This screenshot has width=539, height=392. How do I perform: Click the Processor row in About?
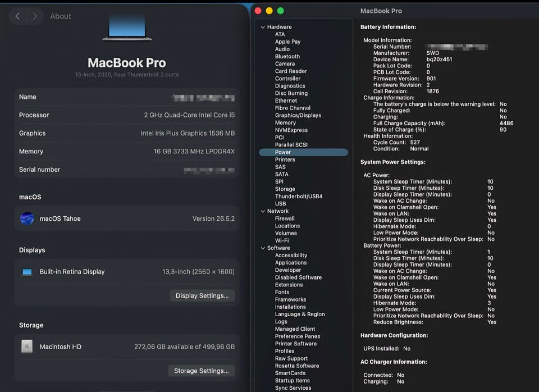(127, 115)
